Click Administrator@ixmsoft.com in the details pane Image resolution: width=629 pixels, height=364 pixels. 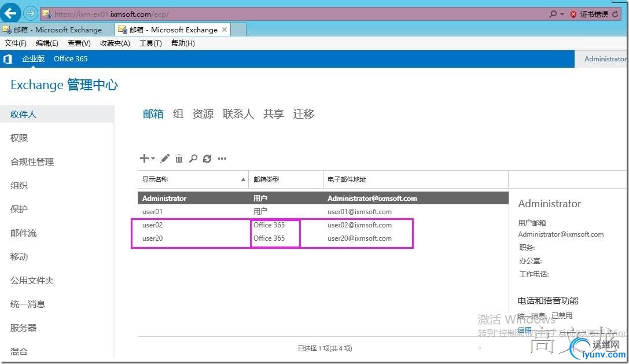coord(561,234)
